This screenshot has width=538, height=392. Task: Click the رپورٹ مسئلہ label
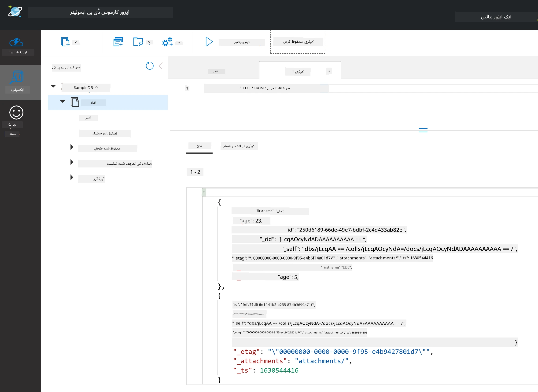[12, 129]
